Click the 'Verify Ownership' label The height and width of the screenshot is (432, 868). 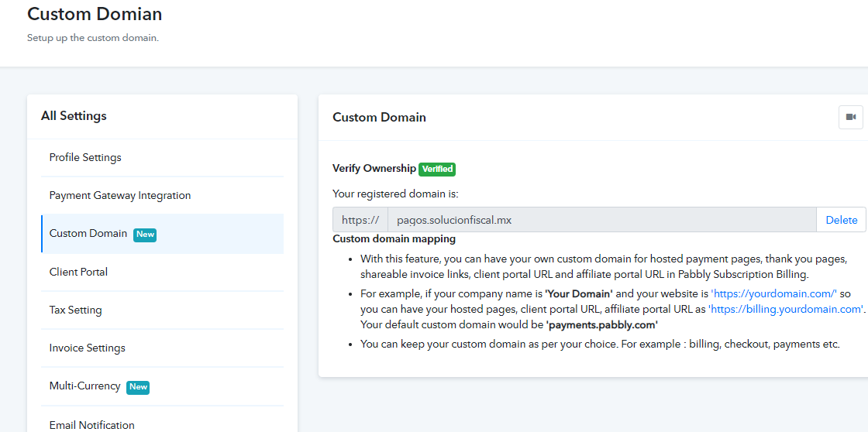click(374, 168)
